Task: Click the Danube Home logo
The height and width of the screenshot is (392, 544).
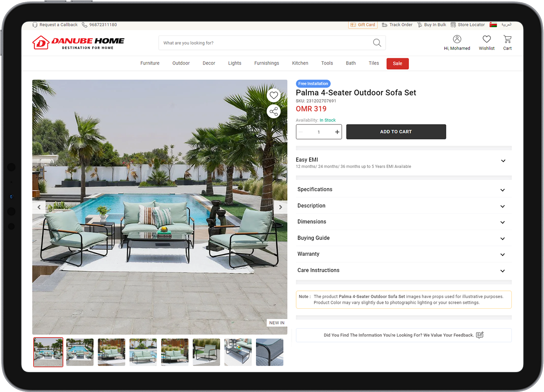Action: (x=79, y=43)
